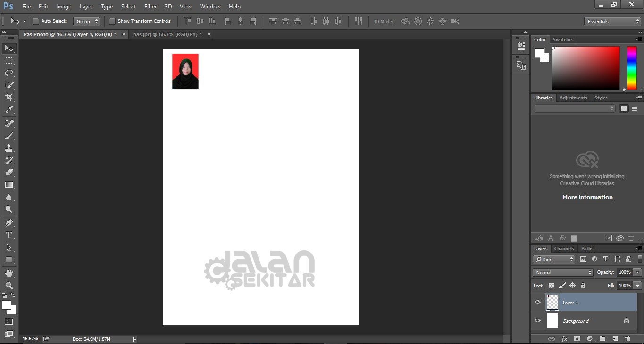Open the Auto-Select Group dropdown

(87, 21)
